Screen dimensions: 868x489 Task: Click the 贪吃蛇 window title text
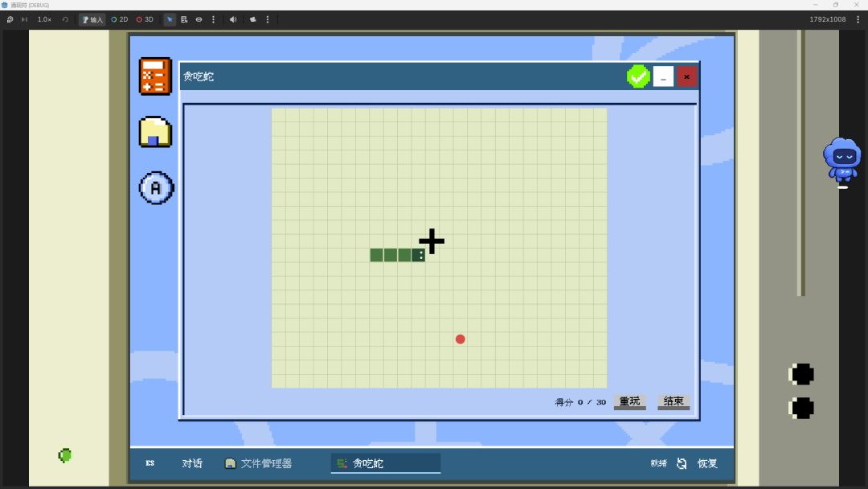(199, 76)
